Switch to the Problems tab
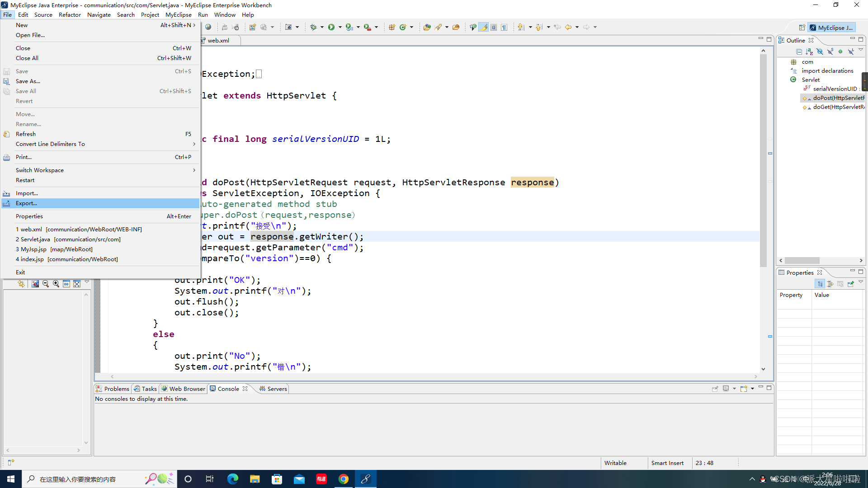This screenshot has width=868, height=488. pyautogui.click(x=113, y=389)
